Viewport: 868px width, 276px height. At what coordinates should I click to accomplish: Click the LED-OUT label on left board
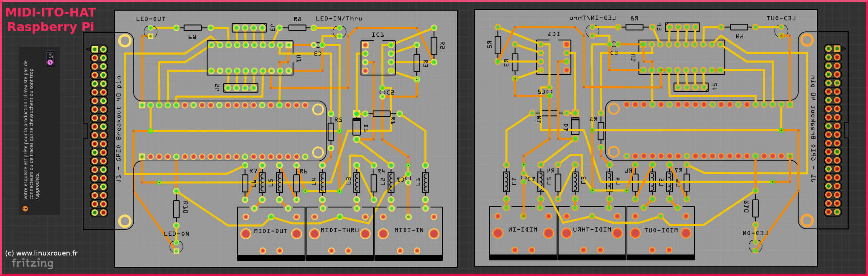pos(151,19)
